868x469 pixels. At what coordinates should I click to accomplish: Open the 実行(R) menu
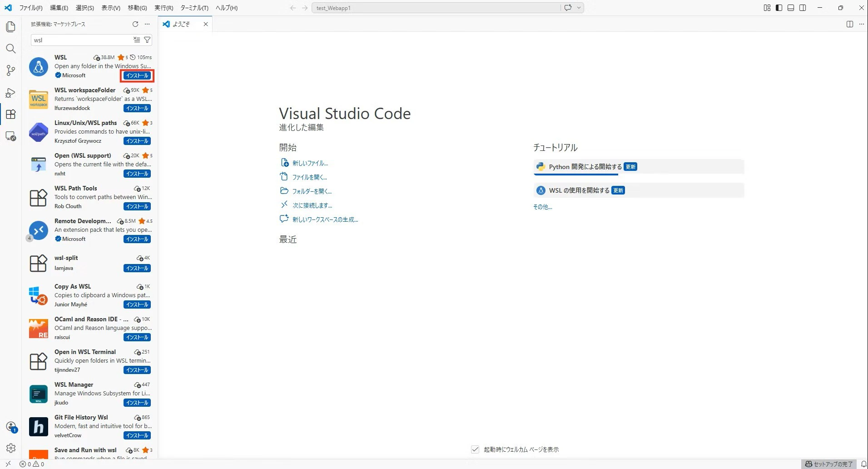(x=164, y=8)
